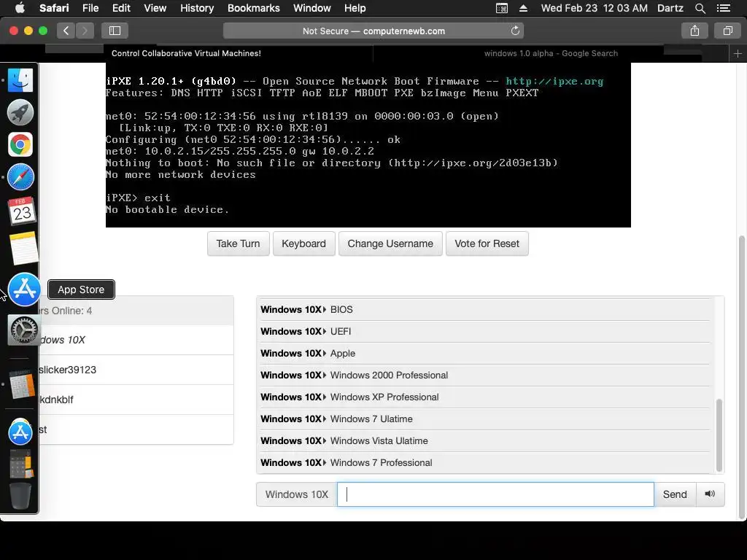Click Vote for Reset button

(487, 244)
